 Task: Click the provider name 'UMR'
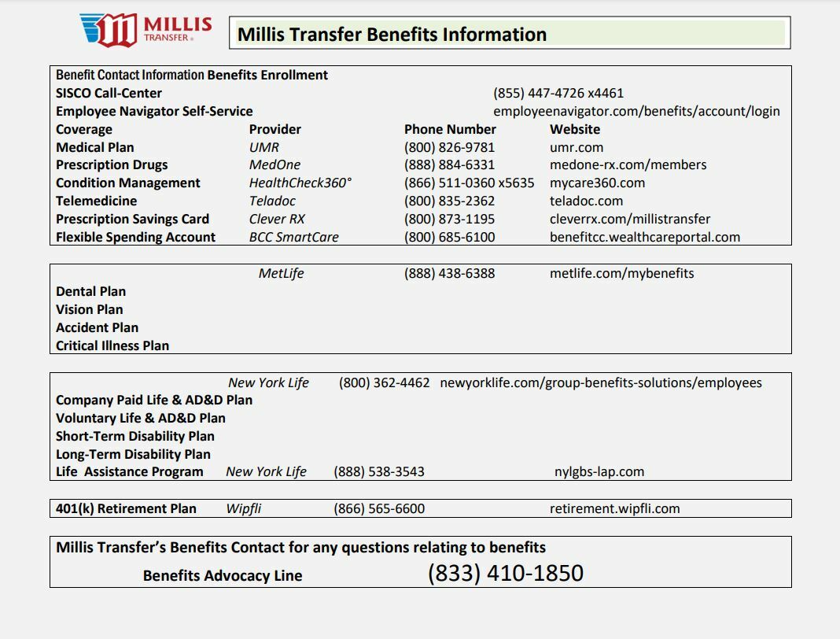264,147
